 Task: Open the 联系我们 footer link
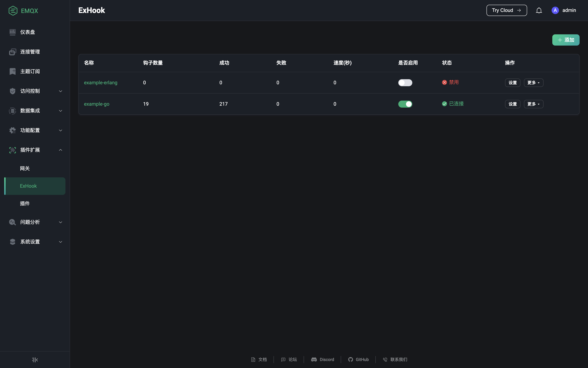395,359
